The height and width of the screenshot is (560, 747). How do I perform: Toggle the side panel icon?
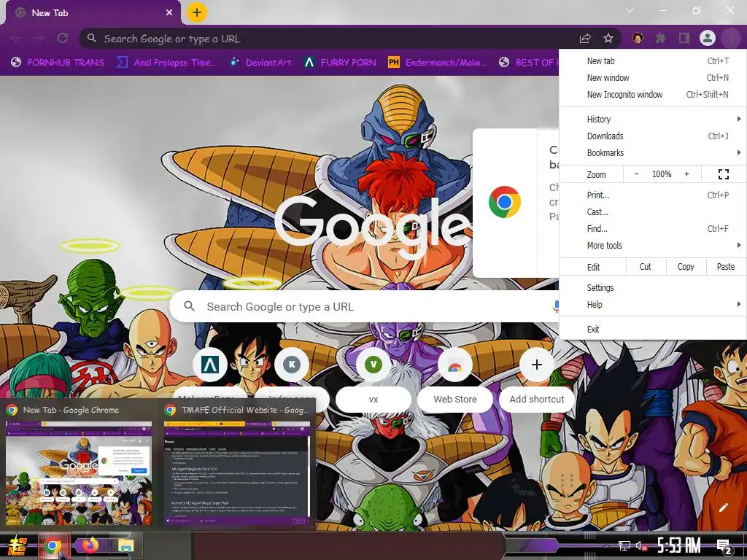pyautogui.click(x=684, y=38)
